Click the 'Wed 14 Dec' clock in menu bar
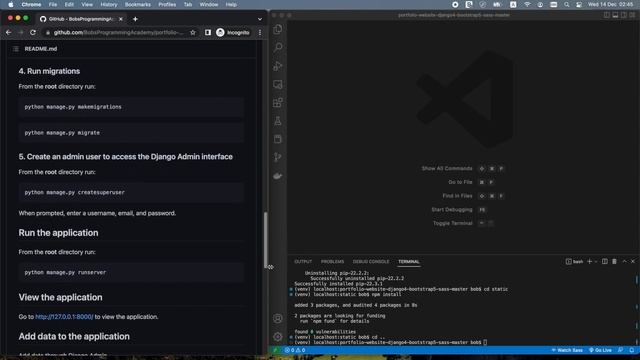The height and width of the screenshot is (360, 640). click(610, 4)
